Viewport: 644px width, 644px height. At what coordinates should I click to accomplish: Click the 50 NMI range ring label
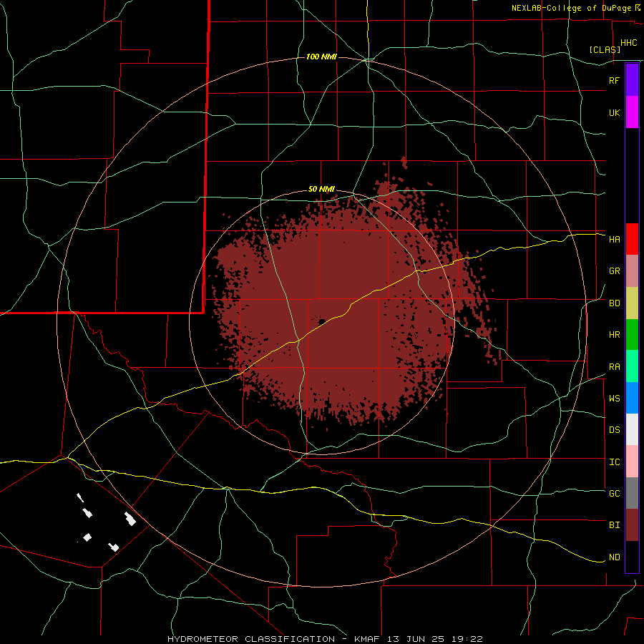[x=321, y=190]
